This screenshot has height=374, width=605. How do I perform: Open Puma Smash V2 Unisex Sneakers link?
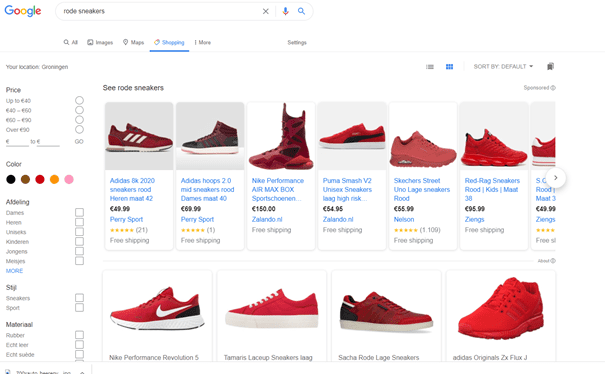coord(347,190)
